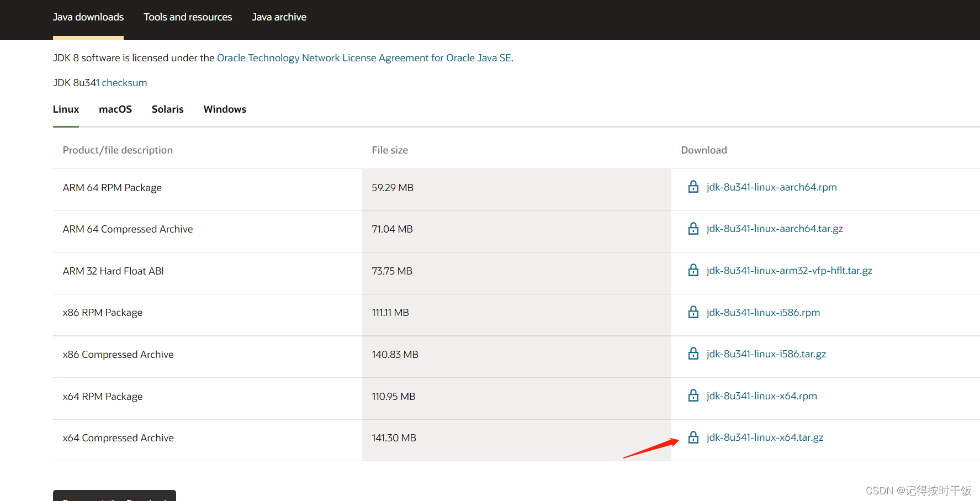This screenshot has height=501, width=980.
Task: Click the Product/file description column header
Action: (x=118, y=150)
